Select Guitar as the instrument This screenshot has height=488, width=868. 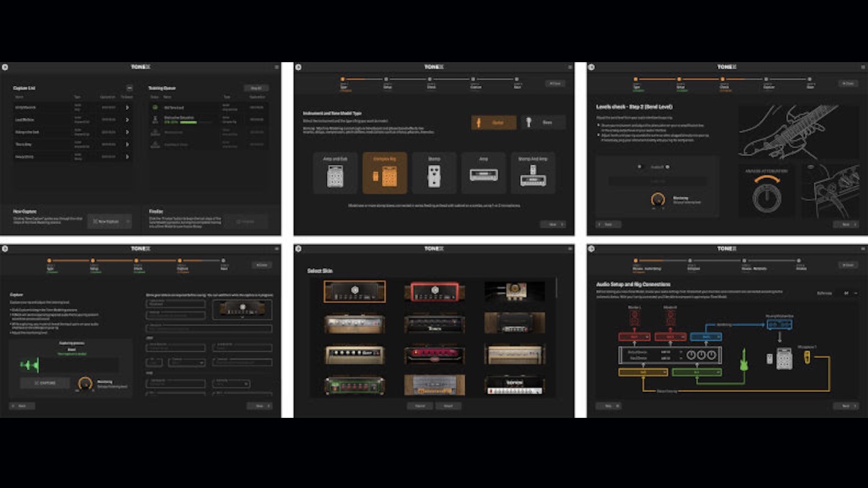coord(494,122)
